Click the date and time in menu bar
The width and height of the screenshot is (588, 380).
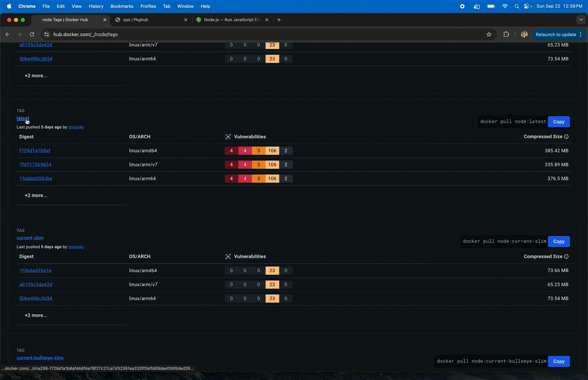click(x=559, y=6)
